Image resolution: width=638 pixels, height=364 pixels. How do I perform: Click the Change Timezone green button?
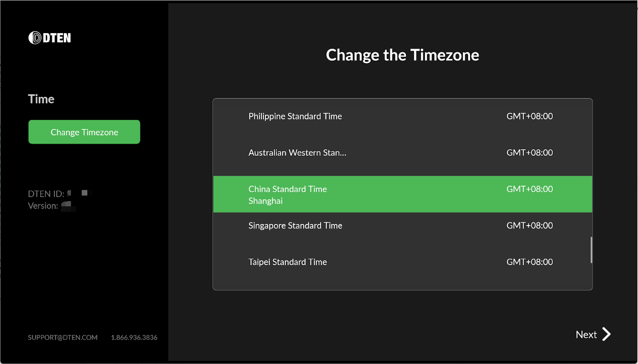[84, 132]
